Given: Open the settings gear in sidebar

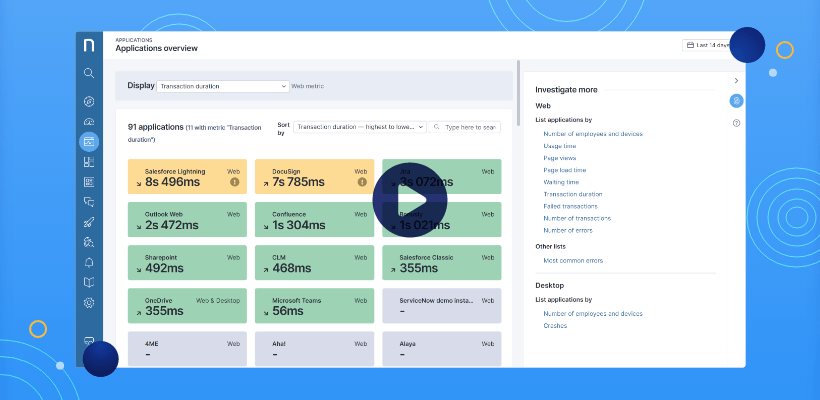Looking at the screenshot, I should pos(89,302).
